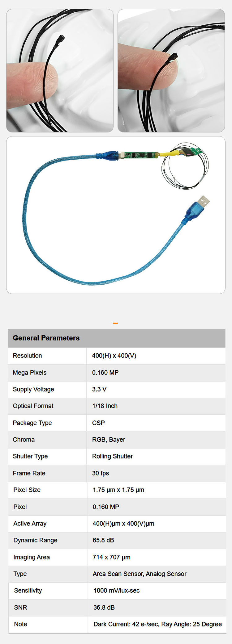Select the Imaging Area label
232x644 pixels.
click(x=32, y=557)
